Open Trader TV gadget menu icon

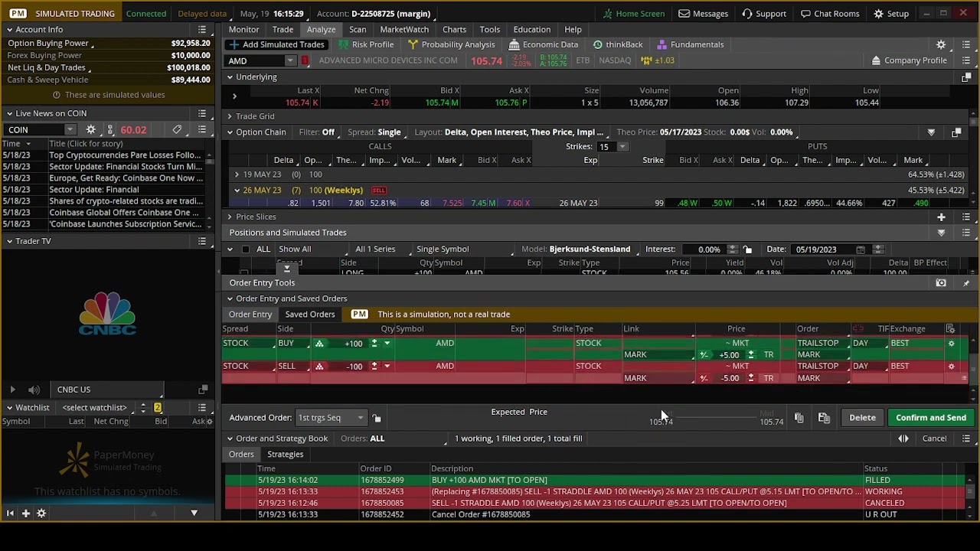point(202,241)
